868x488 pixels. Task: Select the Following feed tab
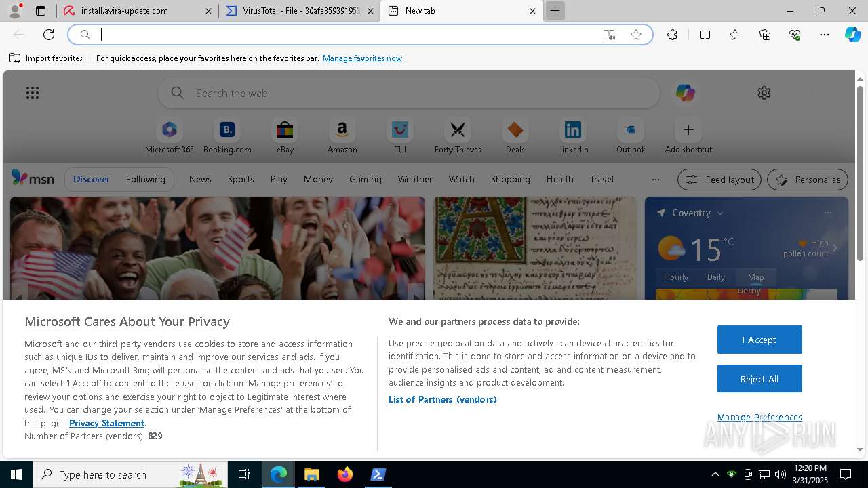click(146, 179)
